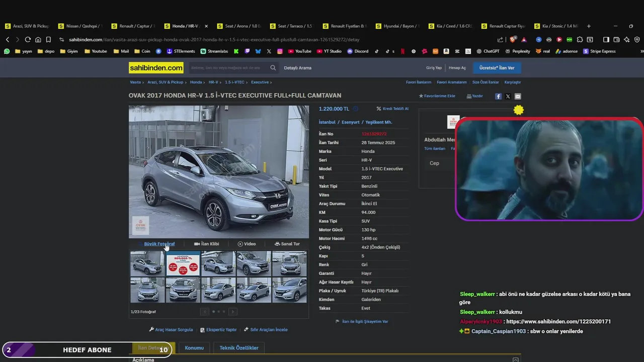The height and width of the screenshot is (362, 644).
Task: Share listing on X icon
Action: pos(508,96)
